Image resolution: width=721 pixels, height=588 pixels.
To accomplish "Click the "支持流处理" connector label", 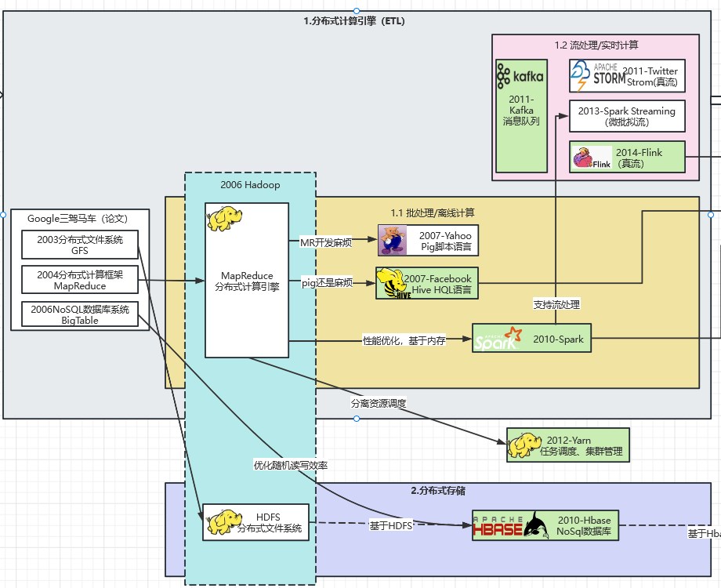I will [x=556, y=304].
